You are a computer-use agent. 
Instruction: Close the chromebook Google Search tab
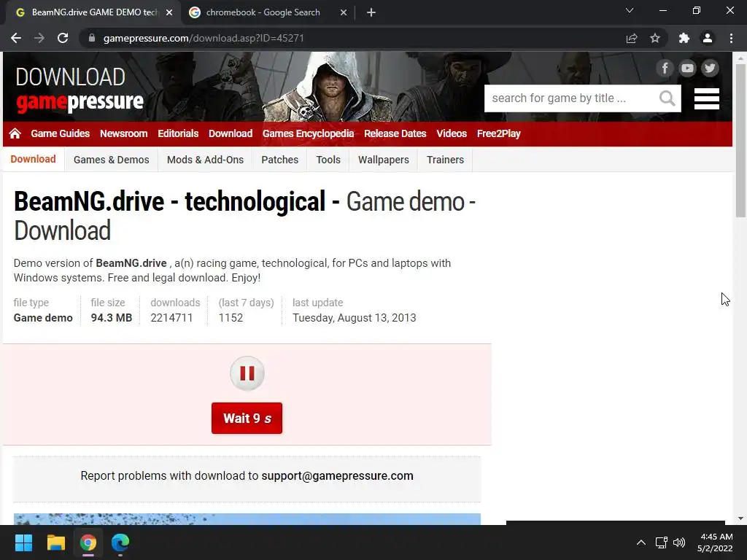coord(344,13)
